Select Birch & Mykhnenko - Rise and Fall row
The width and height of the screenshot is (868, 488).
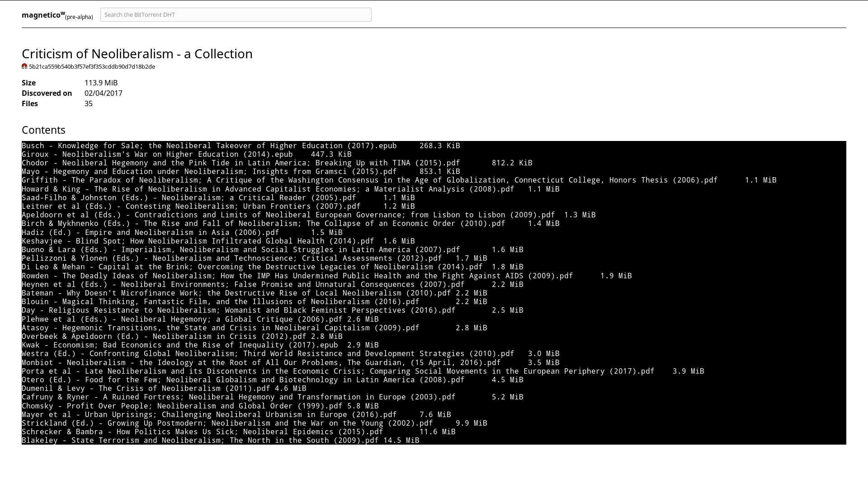coord(291,223)
